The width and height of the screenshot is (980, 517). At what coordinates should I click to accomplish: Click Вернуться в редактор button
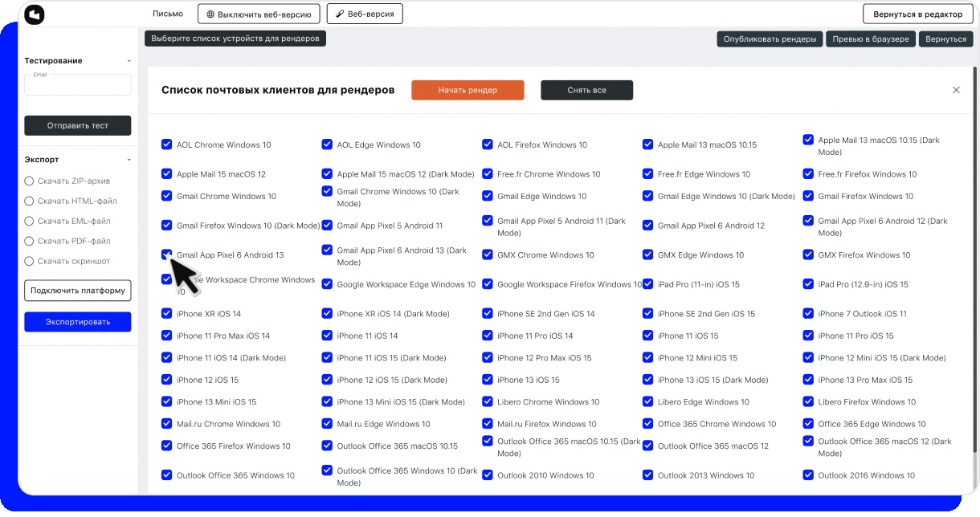pyautogui.click(x=917, y=14)
